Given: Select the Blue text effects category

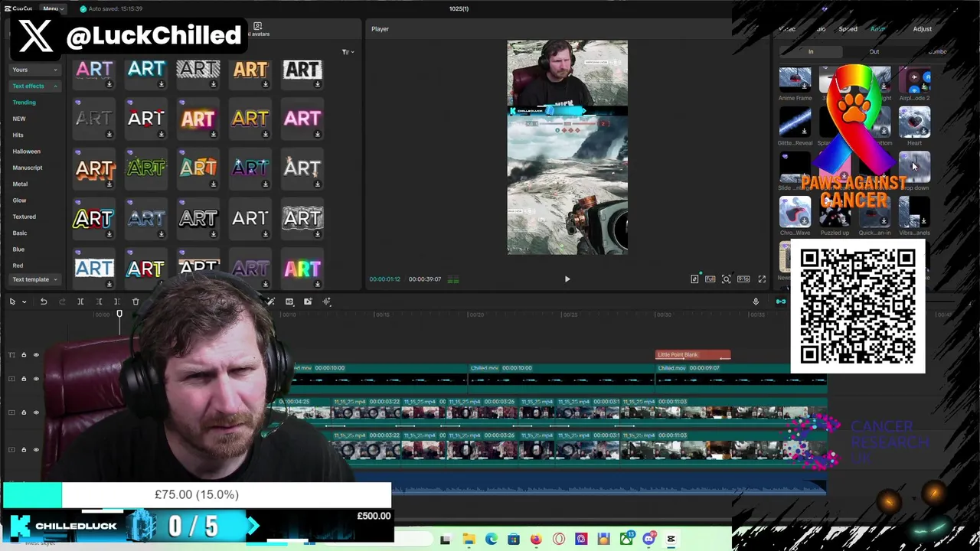Looking at the screenshot, I should (18, 249).
